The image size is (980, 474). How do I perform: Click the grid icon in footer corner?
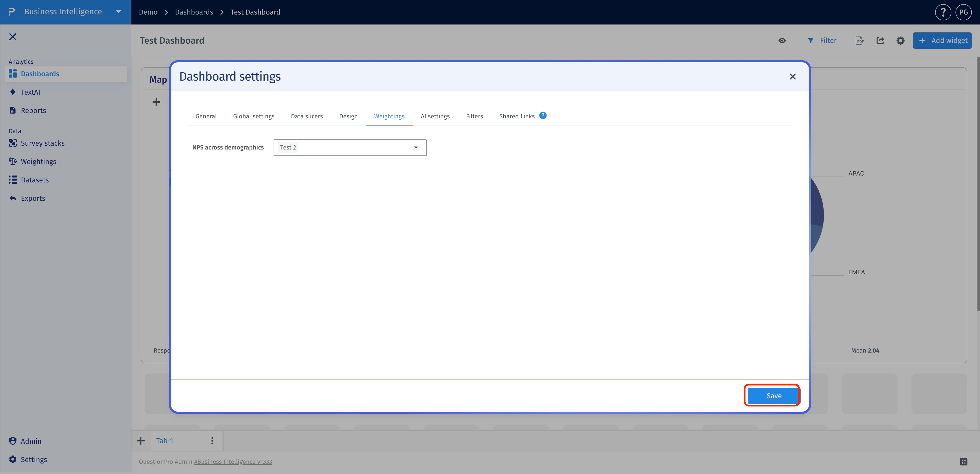coord(964,461)
